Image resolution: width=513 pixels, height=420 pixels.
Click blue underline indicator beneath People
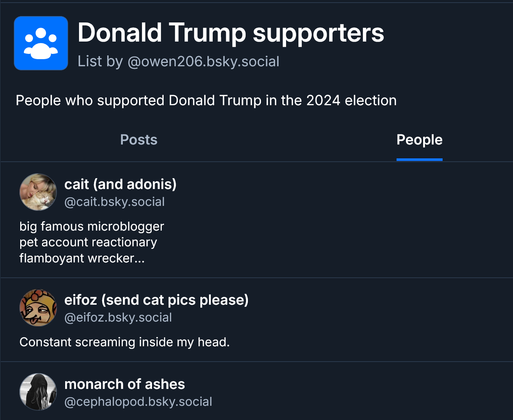point(419,159)
